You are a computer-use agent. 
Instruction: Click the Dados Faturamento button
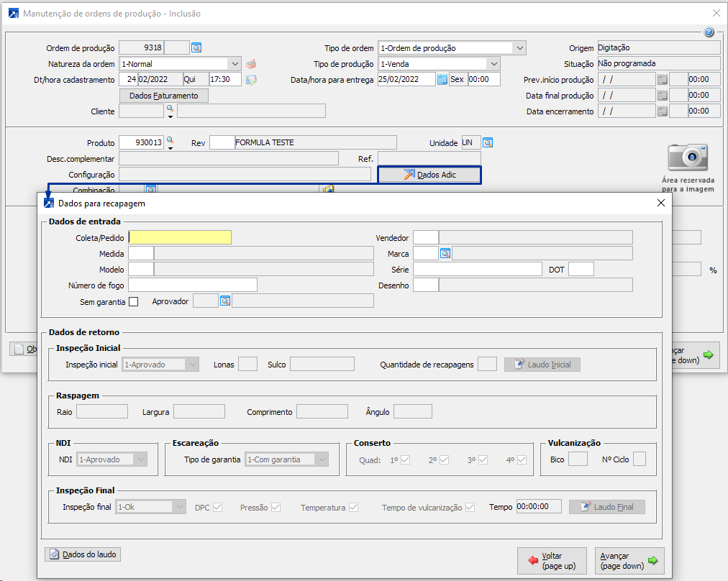click(164, 96)
